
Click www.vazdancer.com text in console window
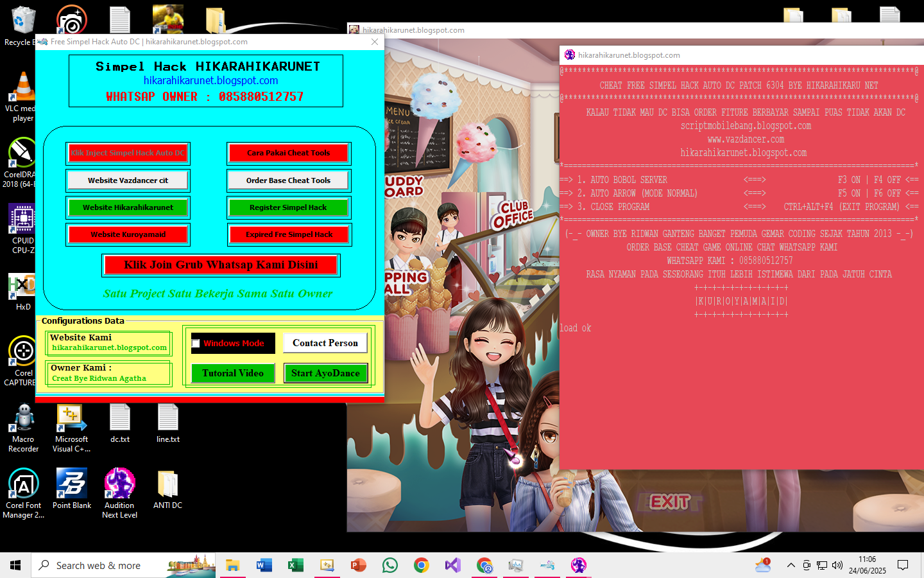(746, 139)
